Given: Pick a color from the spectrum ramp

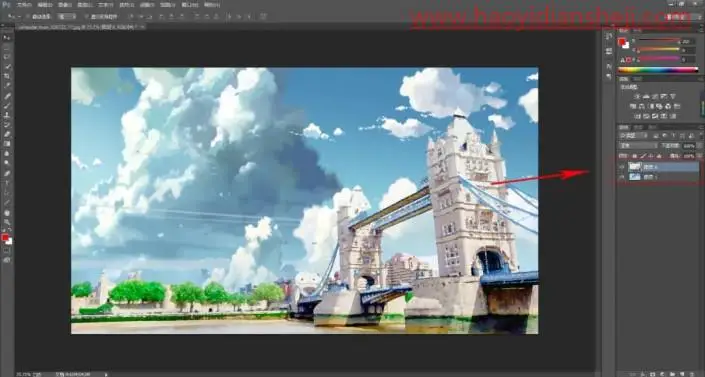Looking at the screenshot, I should [658, 69].
